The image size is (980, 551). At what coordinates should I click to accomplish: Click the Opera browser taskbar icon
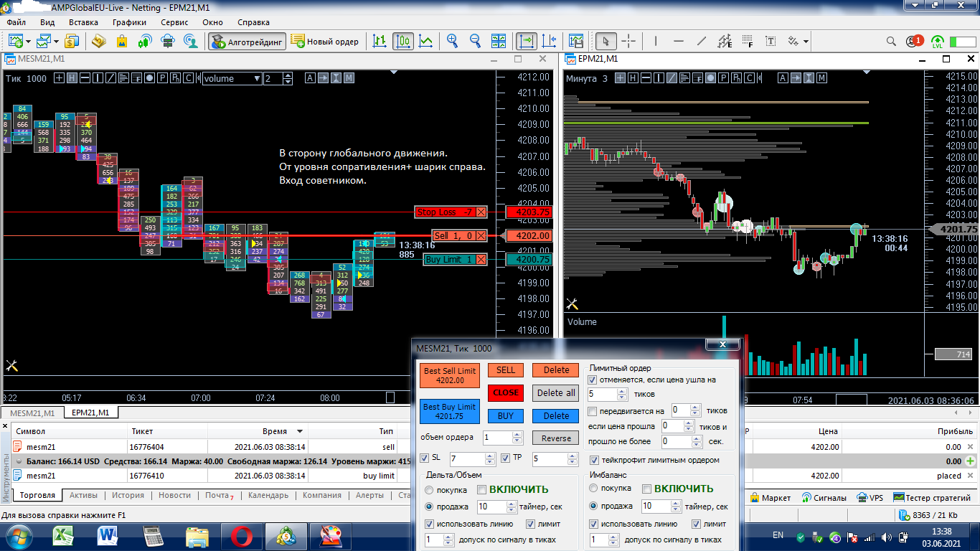pyautogui.click(x=242, y=535)
